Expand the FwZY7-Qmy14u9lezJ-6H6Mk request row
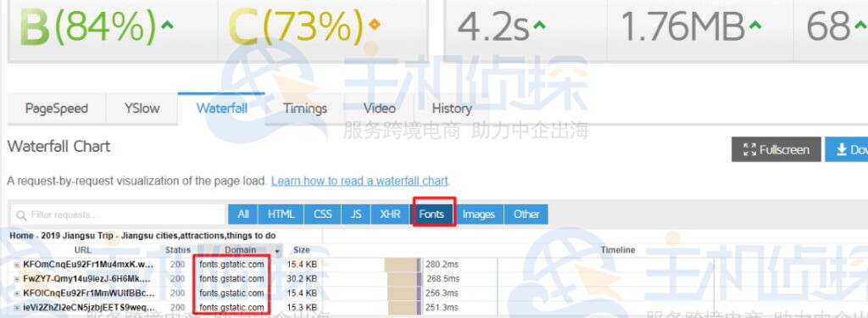 coord(17,279)
